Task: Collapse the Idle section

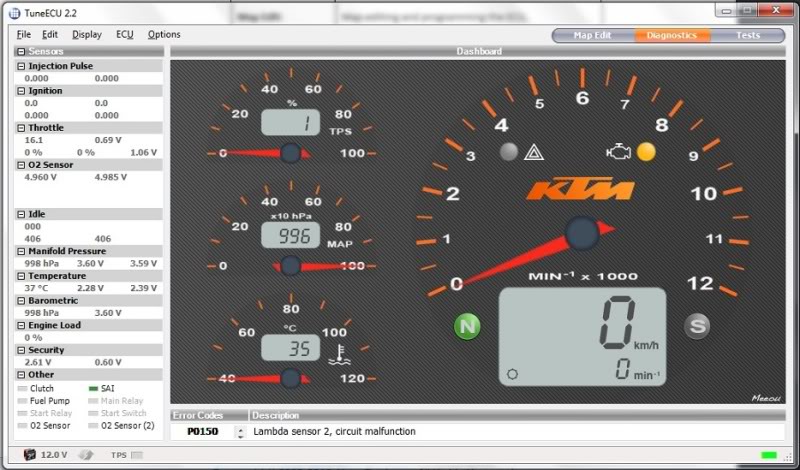Action: (21, 214)
